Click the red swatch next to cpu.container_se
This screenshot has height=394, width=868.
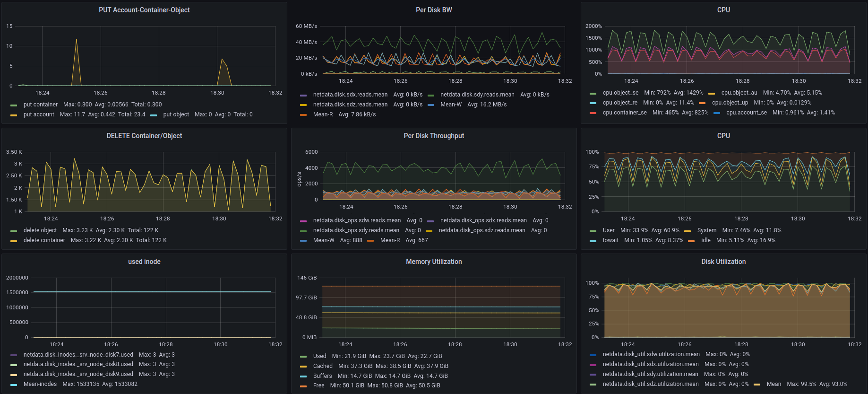click(593, 113)
